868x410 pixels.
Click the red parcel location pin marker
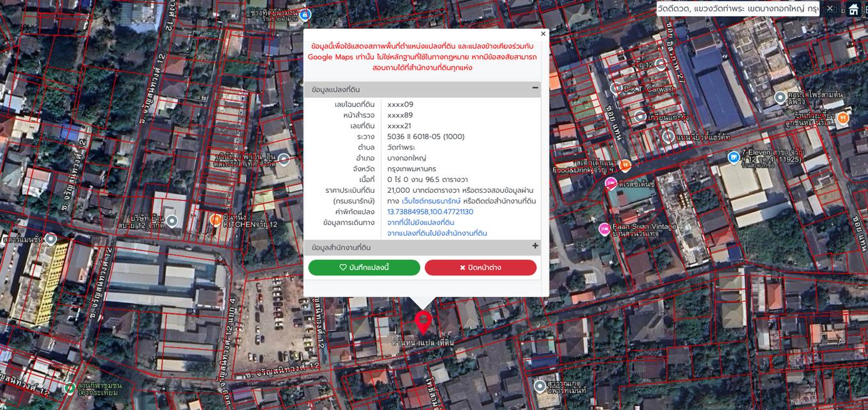423,321
